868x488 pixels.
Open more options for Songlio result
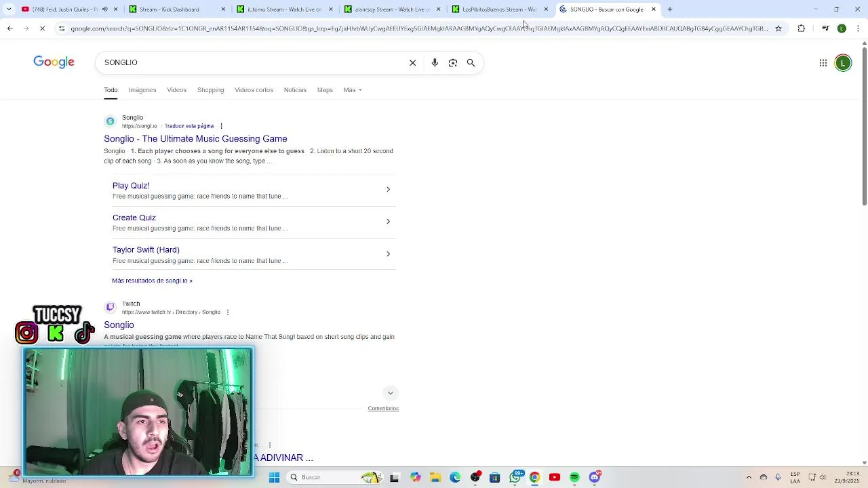[x=221, y=126]
